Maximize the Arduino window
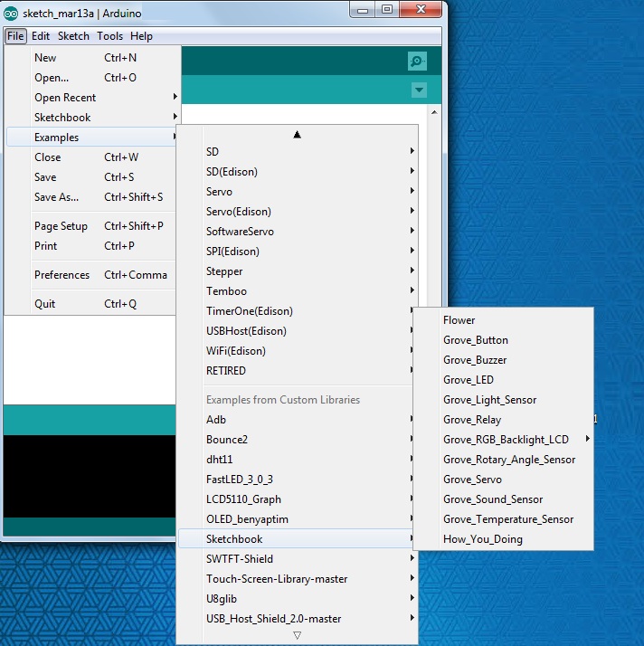 pos(387,9)
